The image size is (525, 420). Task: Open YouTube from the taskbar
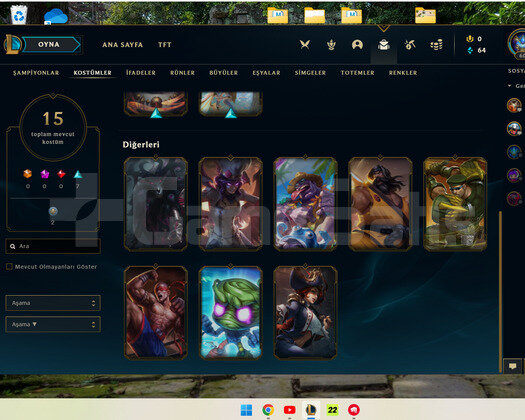click(290, 410)
